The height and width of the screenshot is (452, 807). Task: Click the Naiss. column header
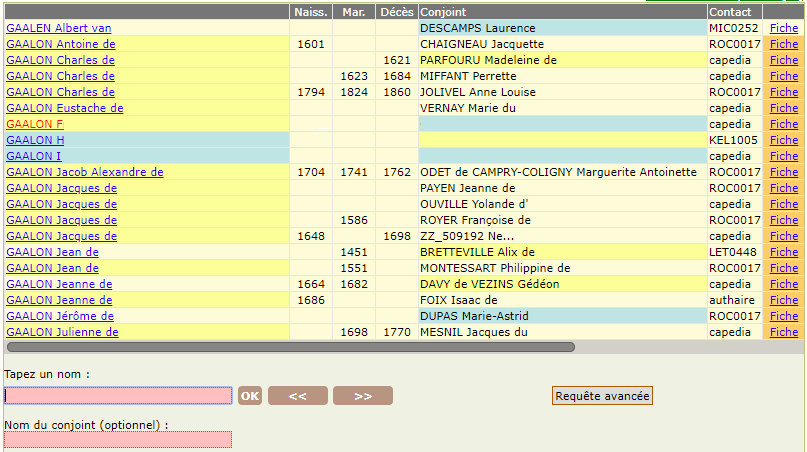pos(310,12)
